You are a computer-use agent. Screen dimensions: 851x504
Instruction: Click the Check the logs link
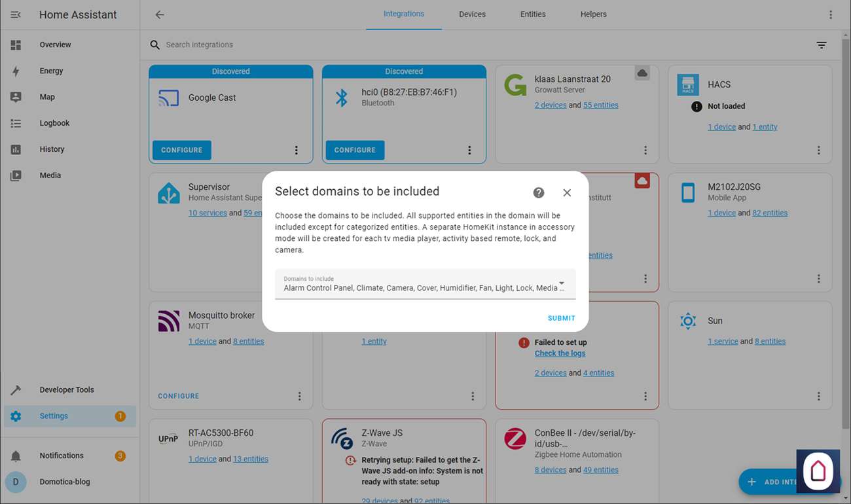(x=560, y=353)
